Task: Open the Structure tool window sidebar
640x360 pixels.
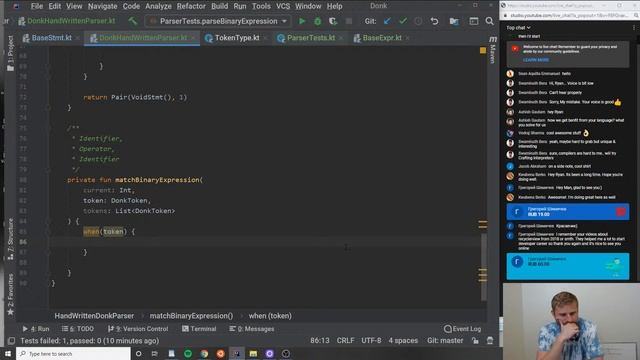Action: 11,239
